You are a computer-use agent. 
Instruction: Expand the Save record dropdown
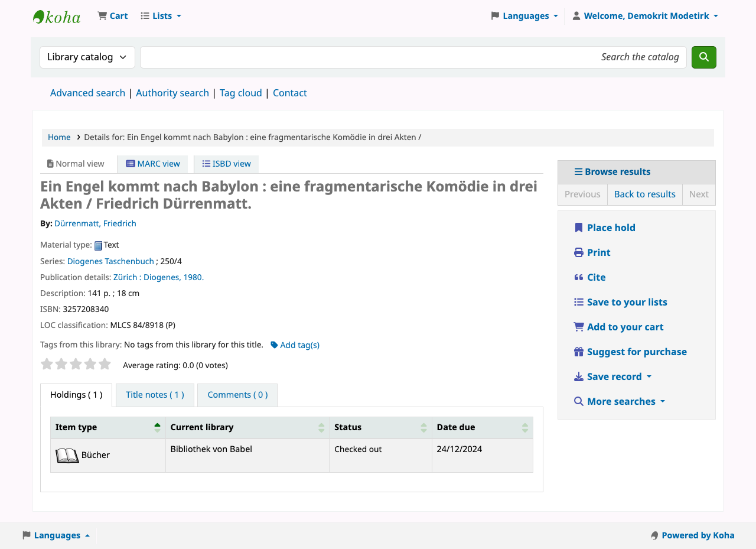613,377
